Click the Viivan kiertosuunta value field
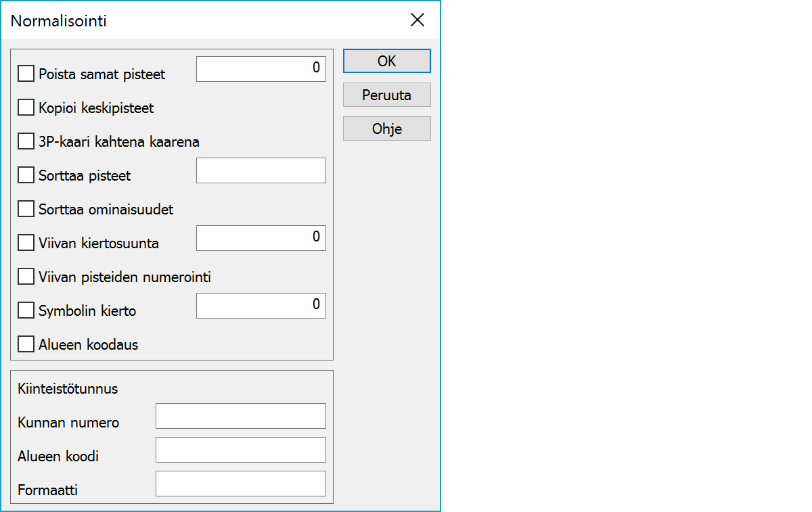The height and width of the screenshot is (512, 812). [x=261, y=238]
